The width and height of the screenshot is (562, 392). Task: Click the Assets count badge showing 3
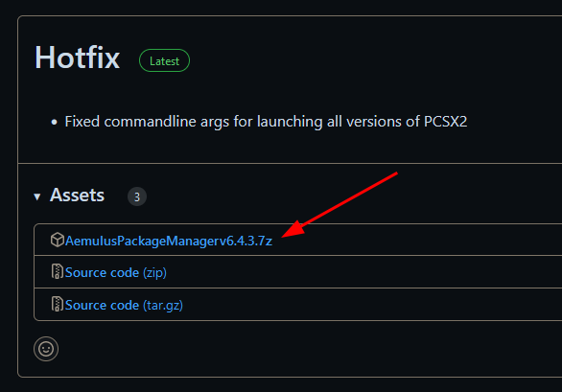pyautogui.click(x=137, y=196)
